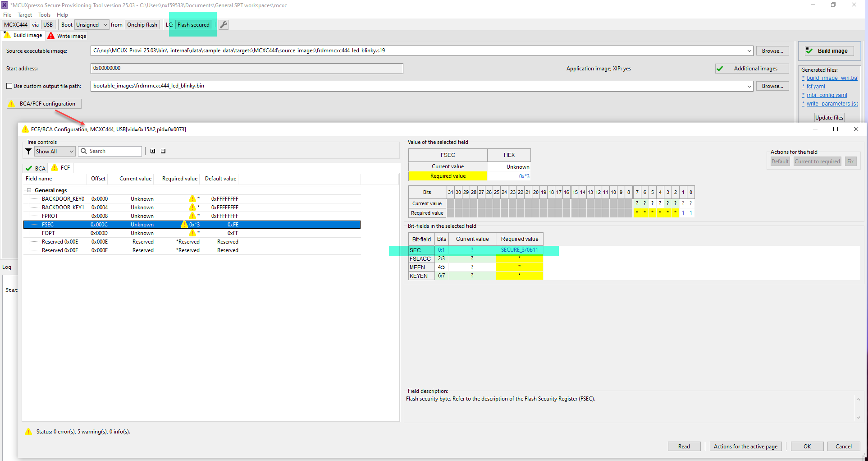Click the Build image tab warning icon
The width and height of the screenshot is (868, 461).
tap(7, 35)
